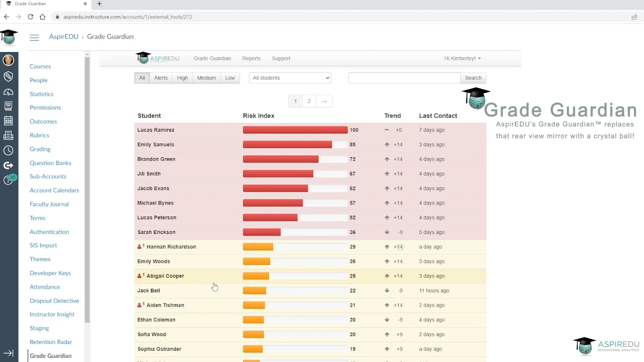Expand the hamburger menu beside AspirEDU
Image resolution: width=644 pixels, height=362 pixels.
click(34, 38)
